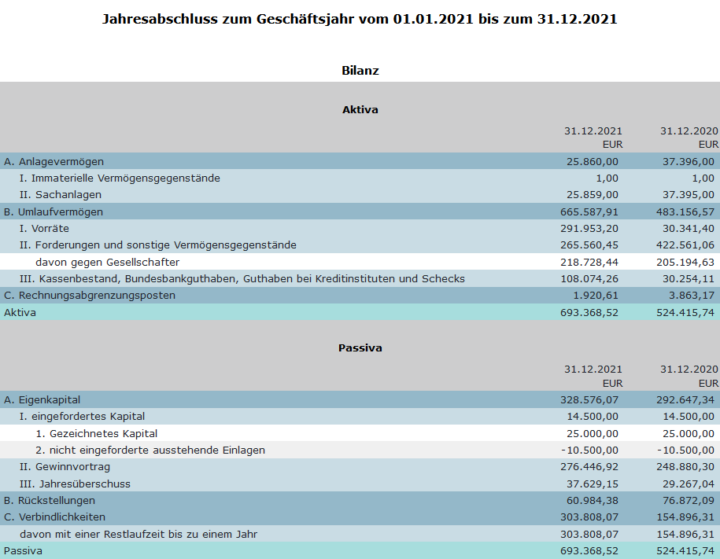The image size is (720, 559).
Task: Click the B. Umlaufvermögen row label
Action: pos(53,212)
